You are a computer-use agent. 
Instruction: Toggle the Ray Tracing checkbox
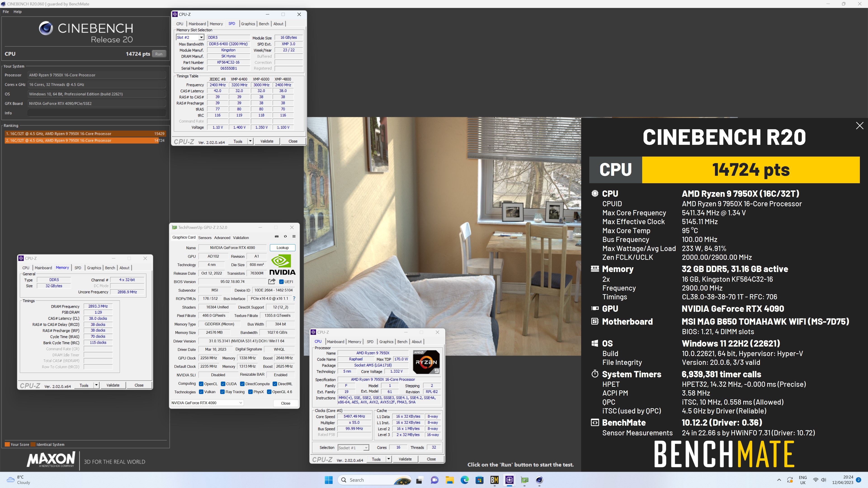coord(222,392)
